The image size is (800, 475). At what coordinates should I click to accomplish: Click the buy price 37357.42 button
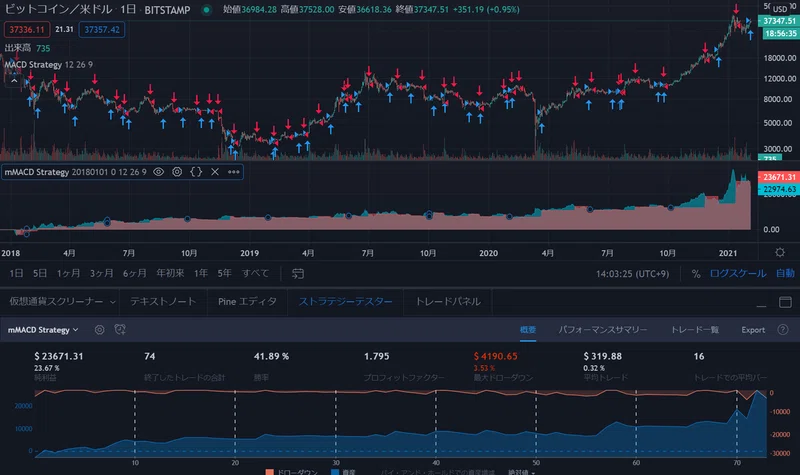(x=102, y=30)
